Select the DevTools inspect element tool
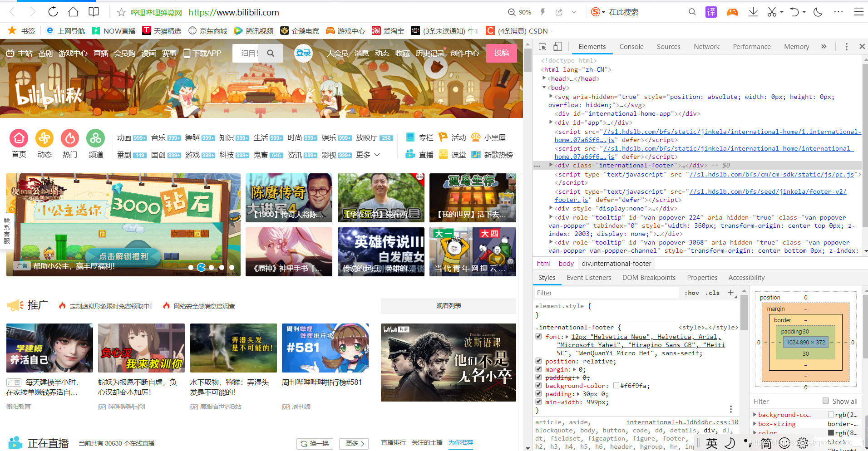 (542, 46)
